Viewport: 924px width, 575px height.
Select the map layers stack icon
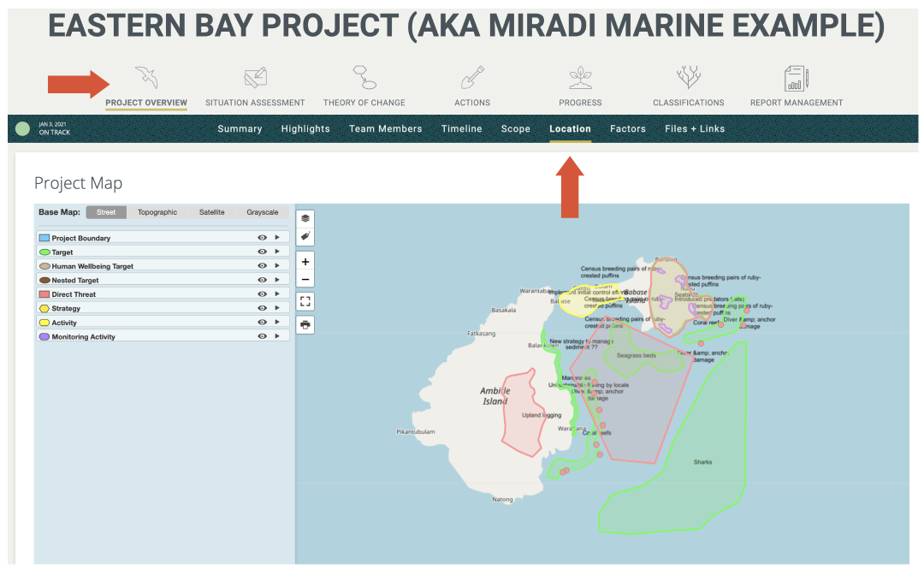click(305, 219)
